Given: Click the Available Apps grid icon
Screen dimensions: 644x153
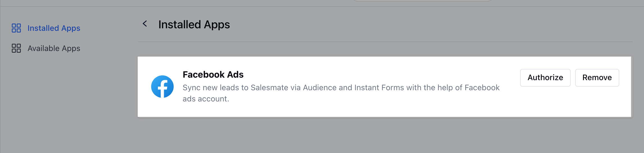Looking at the screenshot, I should [x=16, y=48].
